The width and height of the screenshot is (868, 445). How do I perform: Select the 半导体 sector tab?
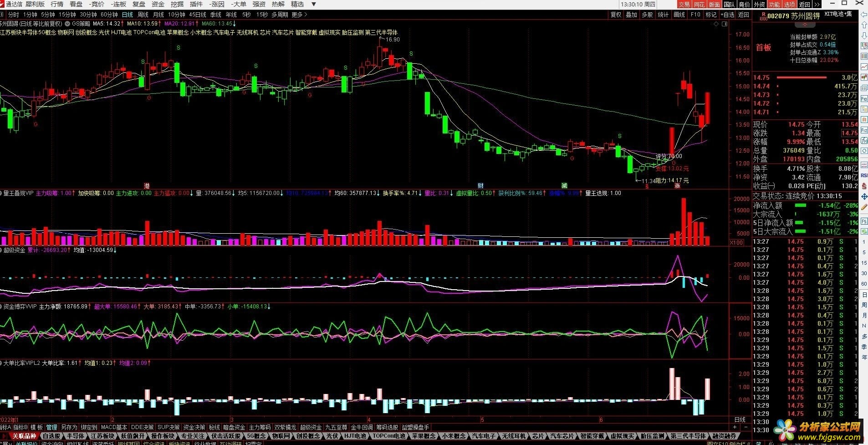(75, 436)
